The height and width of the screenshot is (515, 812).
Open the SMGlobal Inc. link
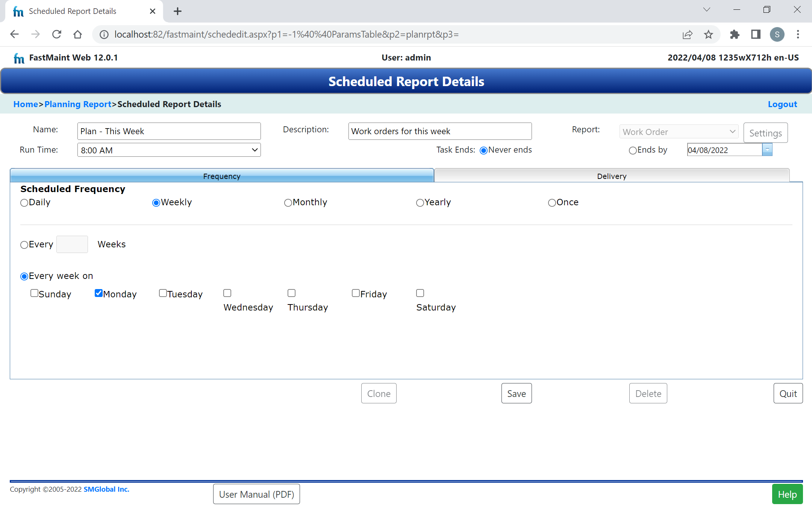point(106,489)
